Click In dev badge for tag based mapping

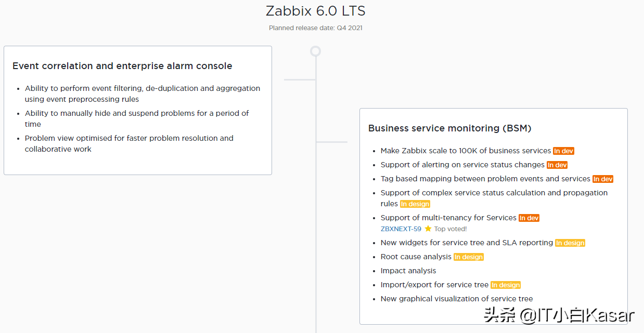[x=603, y=179]
